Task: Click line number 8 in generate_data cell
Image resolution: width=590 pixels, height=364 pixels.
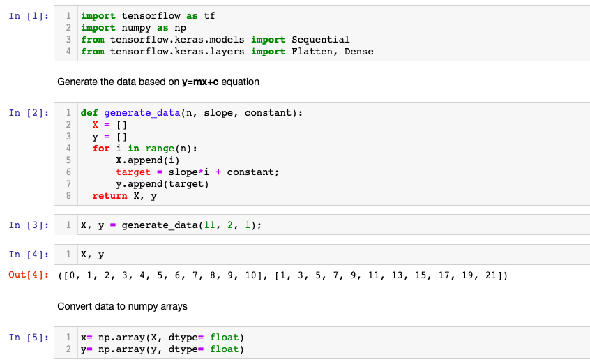Action: click(68, 196)
